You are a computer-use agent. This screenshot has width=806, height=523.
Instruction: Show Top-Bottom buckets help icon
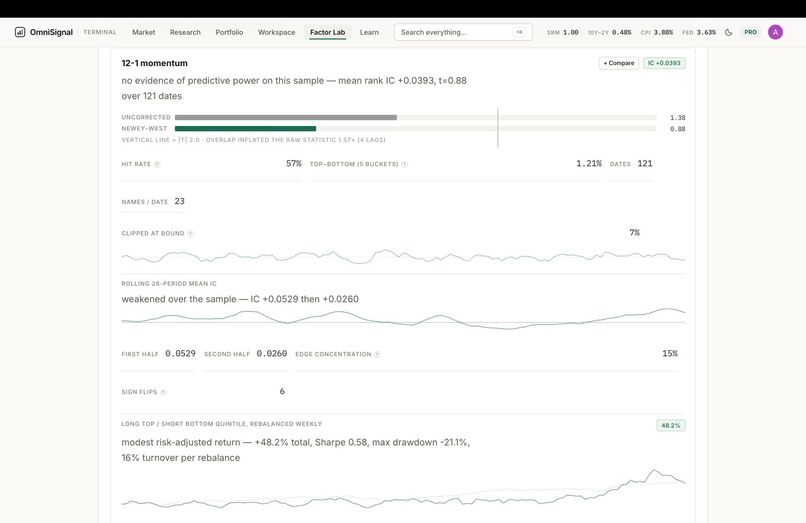405,164
